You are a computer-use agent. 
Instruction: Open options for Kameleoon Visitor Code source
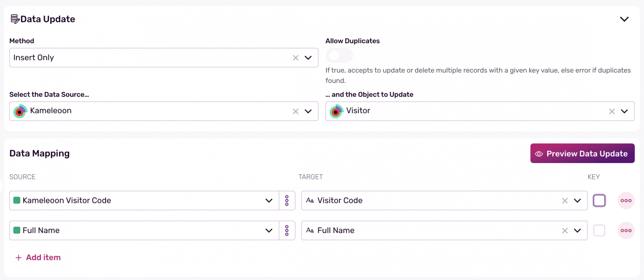[x=287, y=200]
